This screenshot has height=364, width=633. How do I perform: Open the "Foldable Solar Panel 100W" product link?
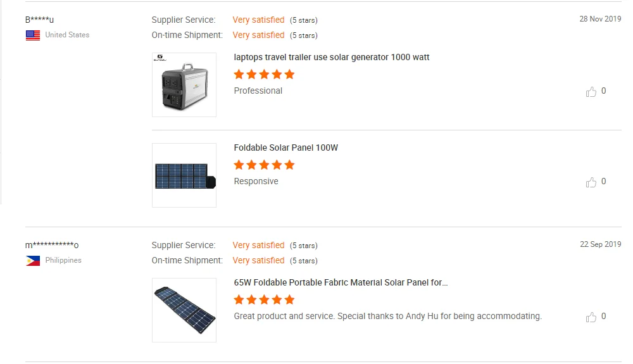[x=286, y=148]
